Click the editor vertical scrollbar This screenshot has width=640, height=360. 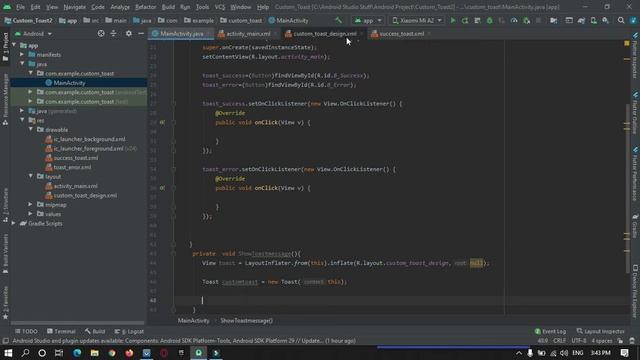(628, 189)
